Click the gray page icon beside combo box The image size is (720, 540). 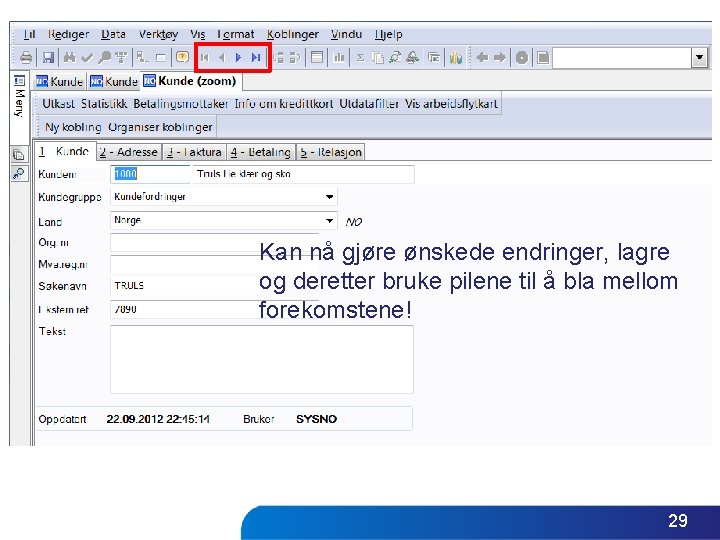543,57
